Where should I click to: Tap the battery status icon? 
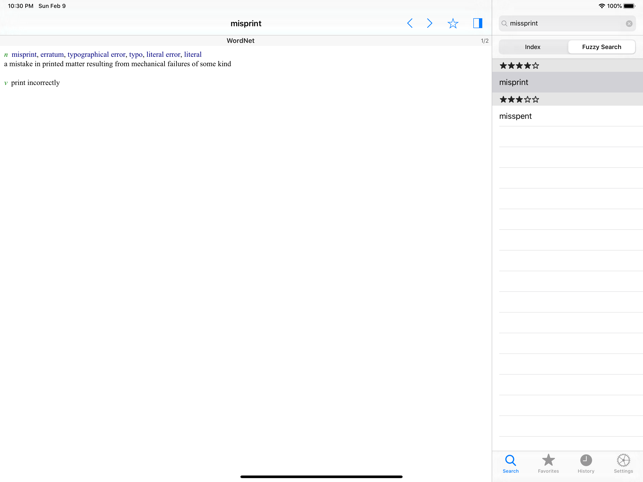pos(629,6)
